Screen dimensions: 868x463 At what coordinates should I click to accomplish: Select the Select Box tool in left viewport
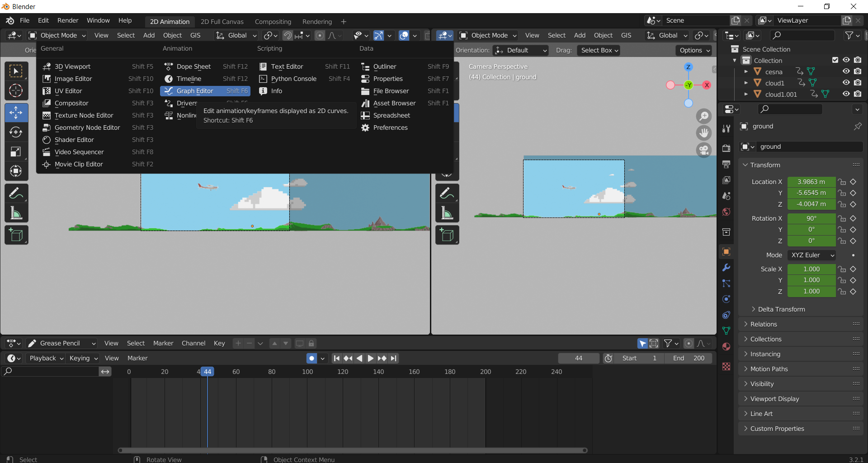tap(16, 71)
